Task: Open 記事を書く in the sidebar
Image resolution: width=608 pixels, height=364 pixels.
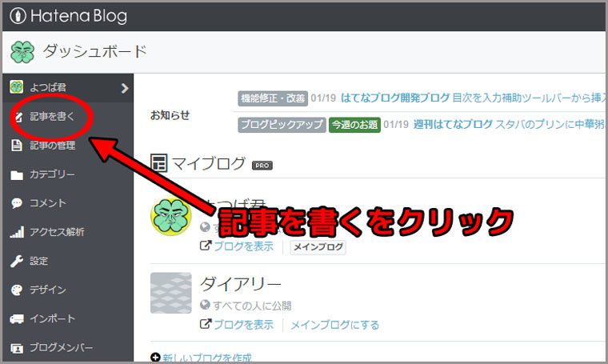Action: point(52,116)
